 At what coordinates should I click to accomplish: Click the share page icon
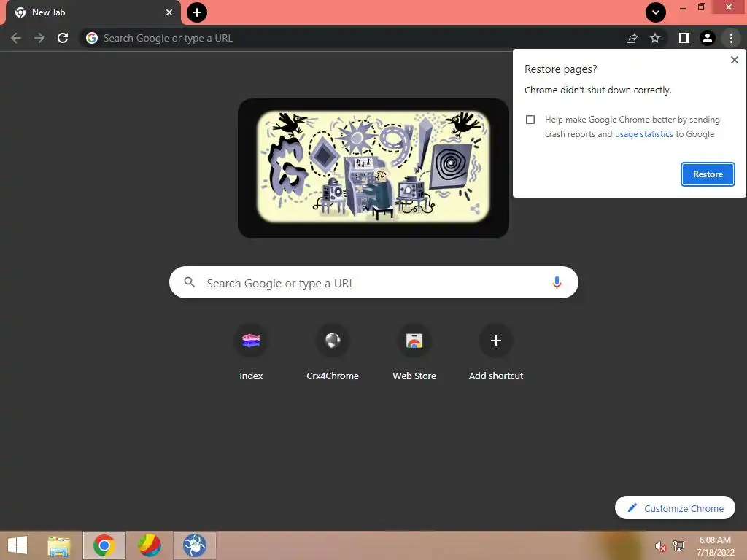point(632,38)
